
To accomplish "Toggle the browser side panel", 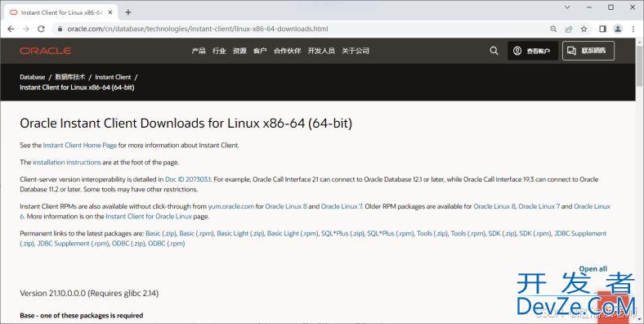I will point(602,29).
